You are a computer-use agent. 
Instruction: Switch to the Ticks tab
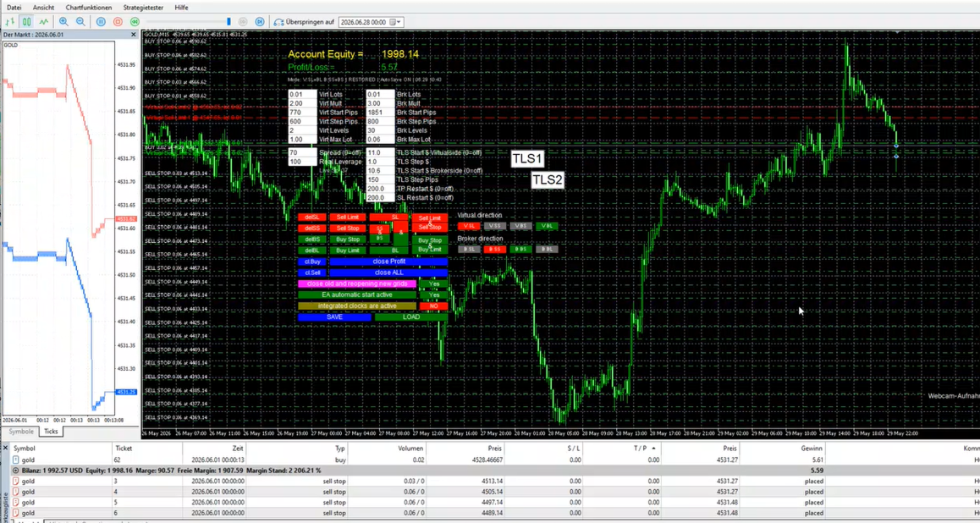52,431
